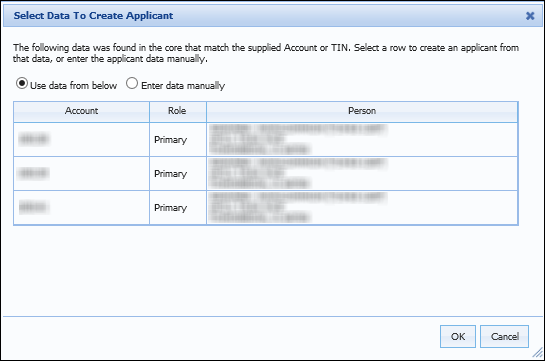This screenshot has height=361, width=545.
Task: Select the first row's account number
Action: click(34, 139)
